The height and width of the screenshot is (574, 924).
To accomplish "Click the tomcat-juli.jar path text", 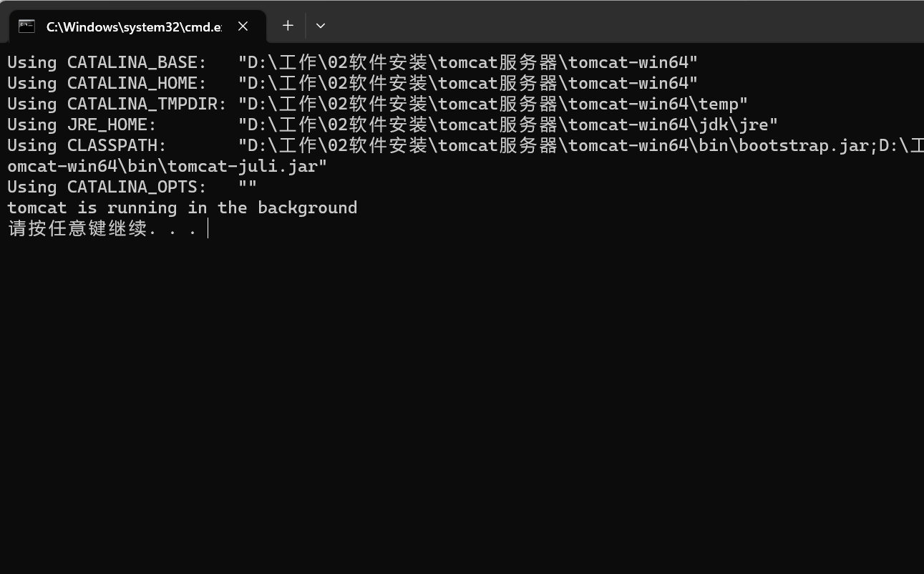I will 243,166.
